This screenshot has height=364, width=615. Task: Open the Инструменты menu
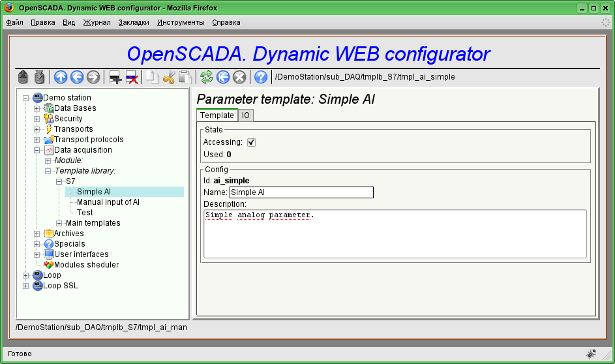tap(181, 22)
